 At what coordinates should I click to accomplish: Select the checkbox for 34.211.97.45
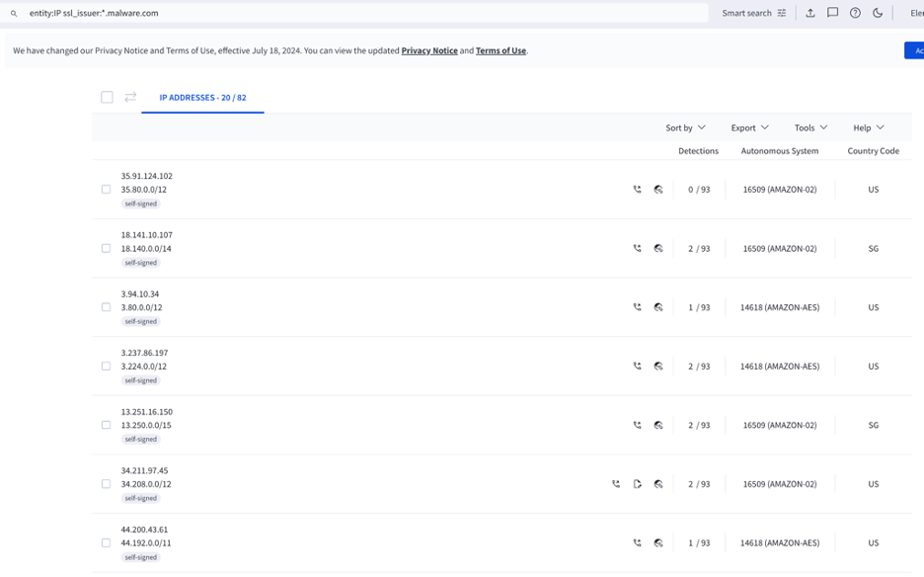tap(106, 484)
